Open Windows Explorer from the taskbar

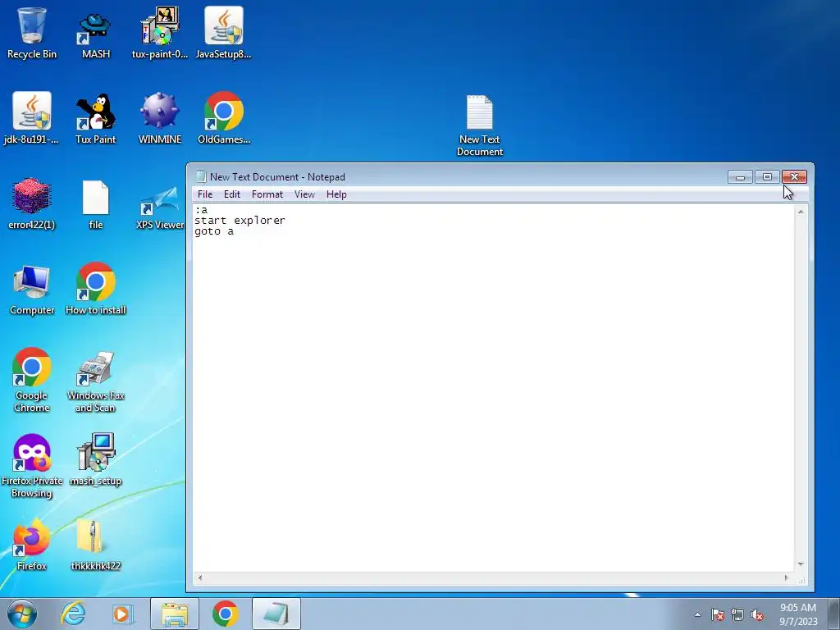pos(175,614)
